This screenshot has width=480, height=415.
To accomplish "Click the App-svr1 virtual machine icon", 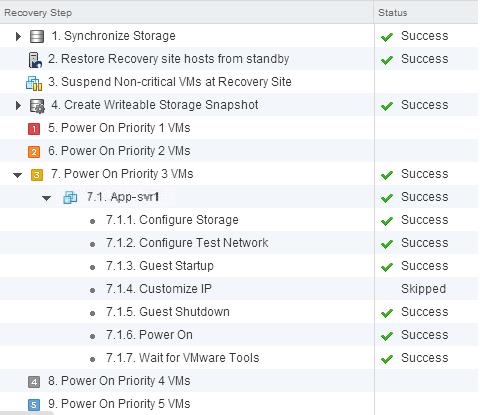I will (x=70, y=197).
